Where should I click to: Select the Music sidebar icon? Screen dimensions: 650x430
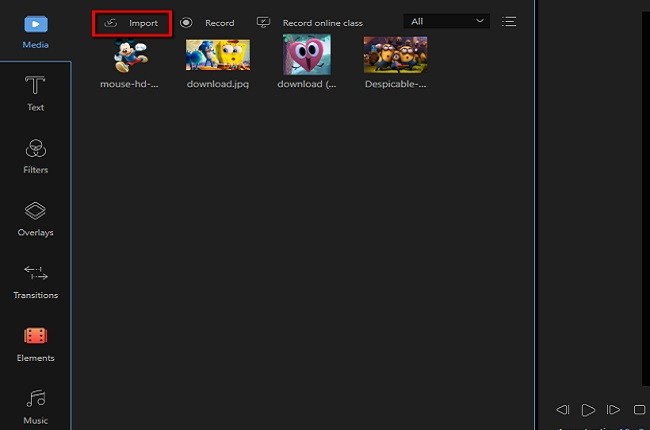(35, 405)
